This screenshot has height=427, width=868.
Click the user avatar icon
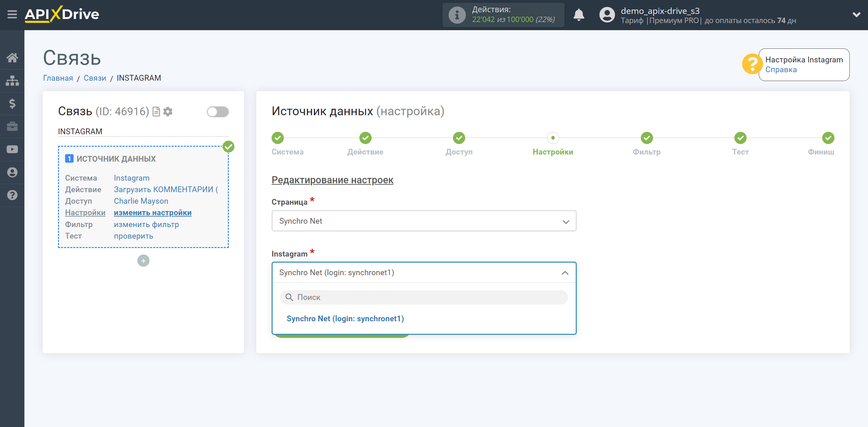point(607,15)
